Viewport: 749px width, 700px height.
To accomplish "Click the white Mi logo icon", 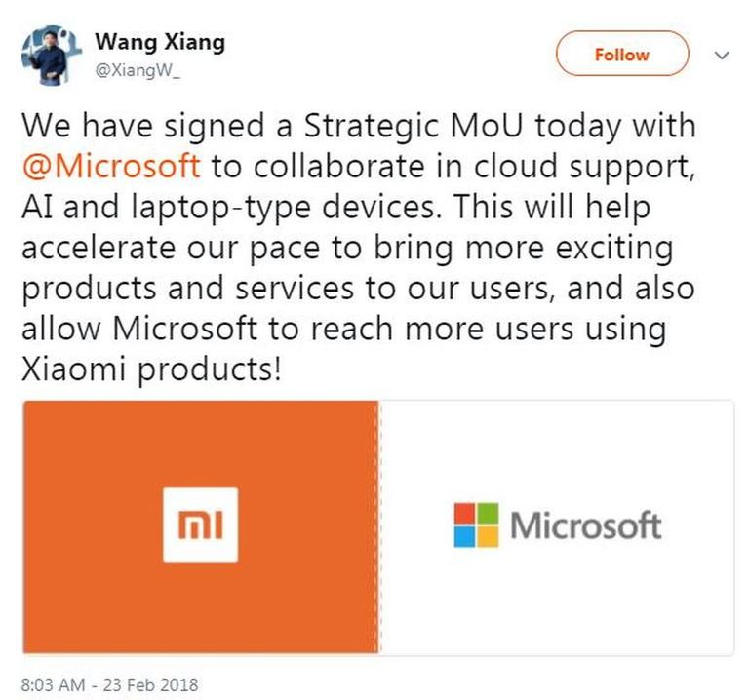I will 200,525.
